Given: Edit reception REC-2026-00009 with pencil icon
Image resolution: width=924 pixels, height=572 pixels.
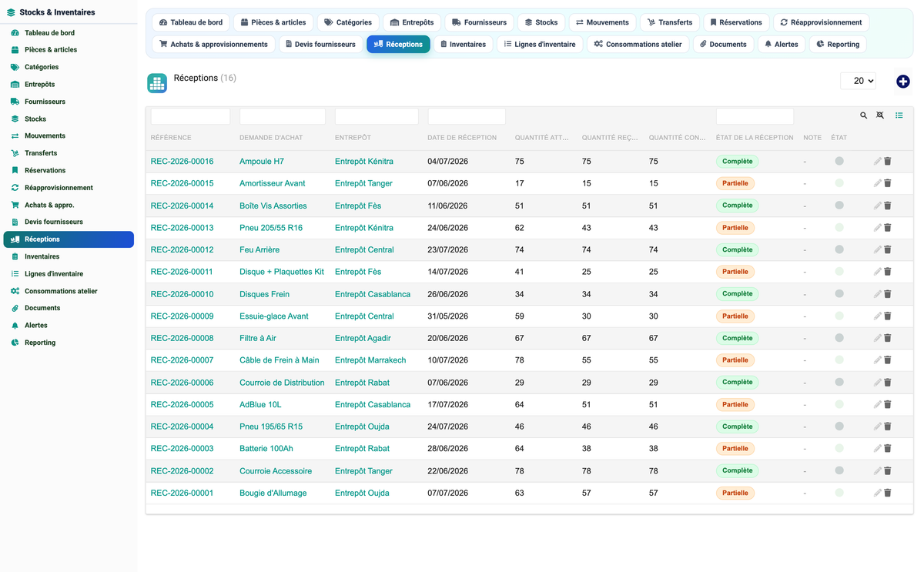Looking at the screenshot, I should point(877,316).
